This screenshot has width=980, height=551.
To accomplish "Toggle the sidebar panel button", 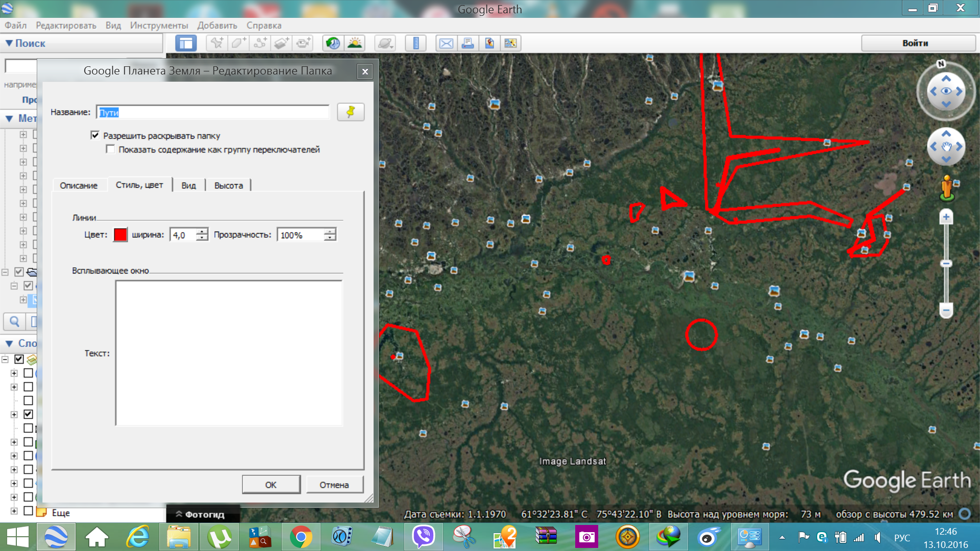I will click(186, 43).
